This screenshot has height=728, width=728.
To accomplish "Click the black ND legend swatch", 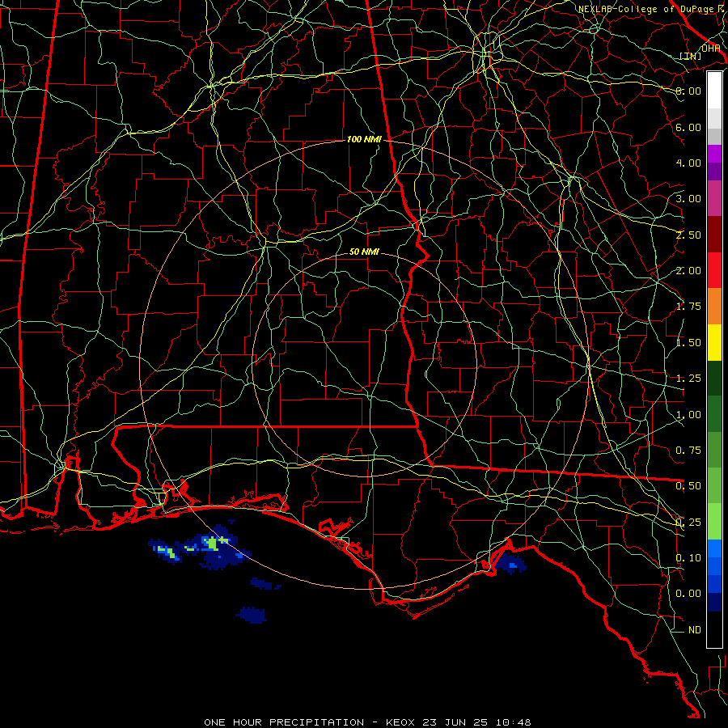I will click(714, 629).
